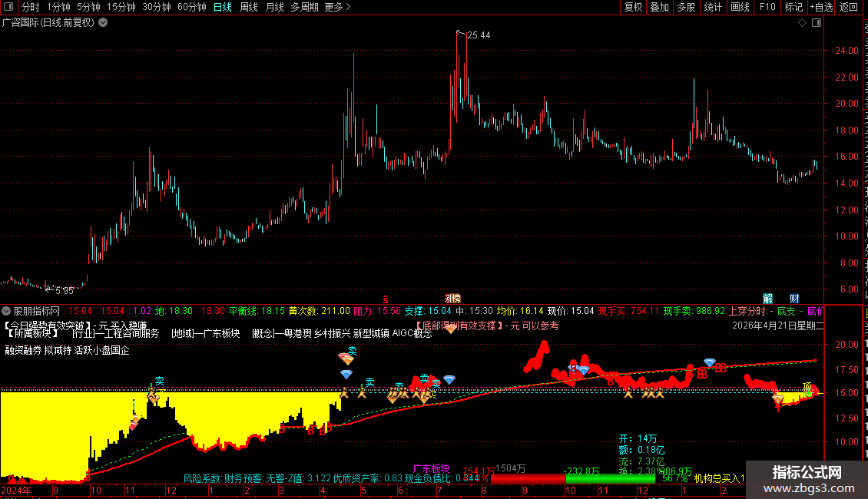The width and height of the screenshot is (868, 499).
Task: Toggle the right side panel icon
Action: [x=817, y=23]
